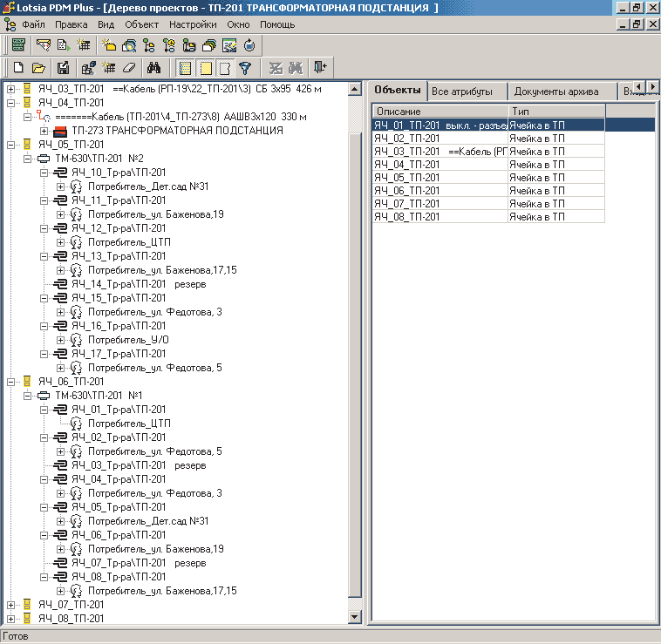Image resolution: width=661 pixels, height=644 pixels.
Task: Click the binoculars search icon
Action: 155,68
